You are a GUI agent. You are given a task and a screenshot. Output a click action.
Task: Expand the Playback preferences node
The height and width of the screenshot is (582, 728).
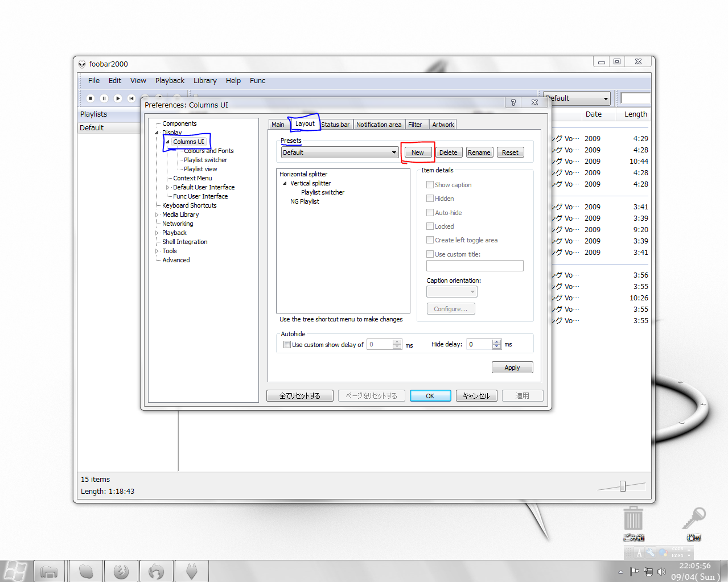coord(157,233)
